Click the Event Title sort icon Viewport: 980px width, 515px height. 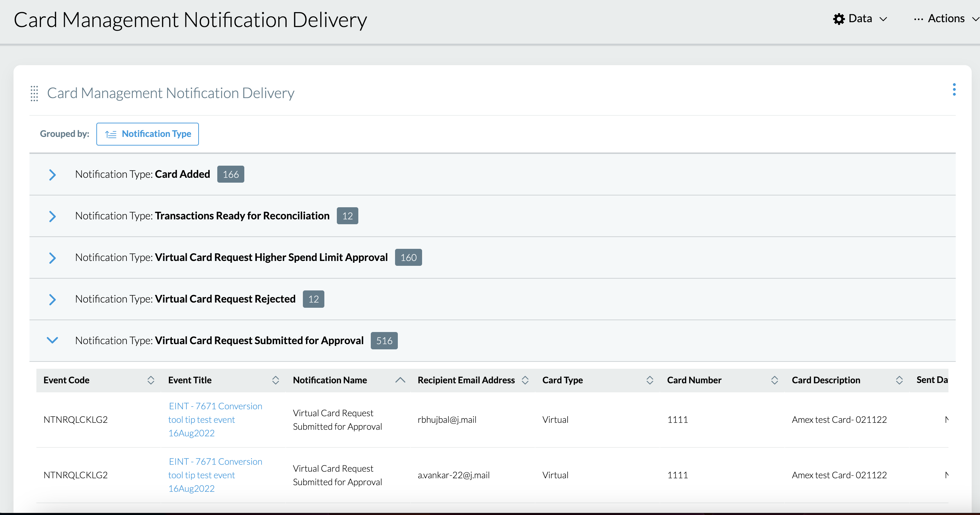[275, 380]
